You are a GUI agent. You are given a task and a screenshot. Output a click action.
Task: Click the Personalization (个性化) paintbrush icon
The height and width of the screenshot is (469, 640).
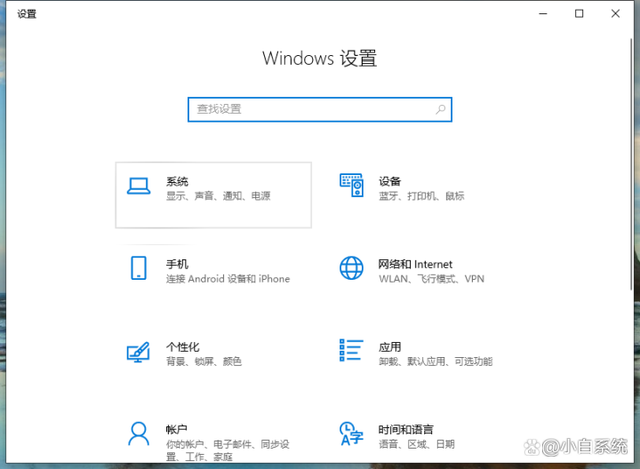(138, 351)
